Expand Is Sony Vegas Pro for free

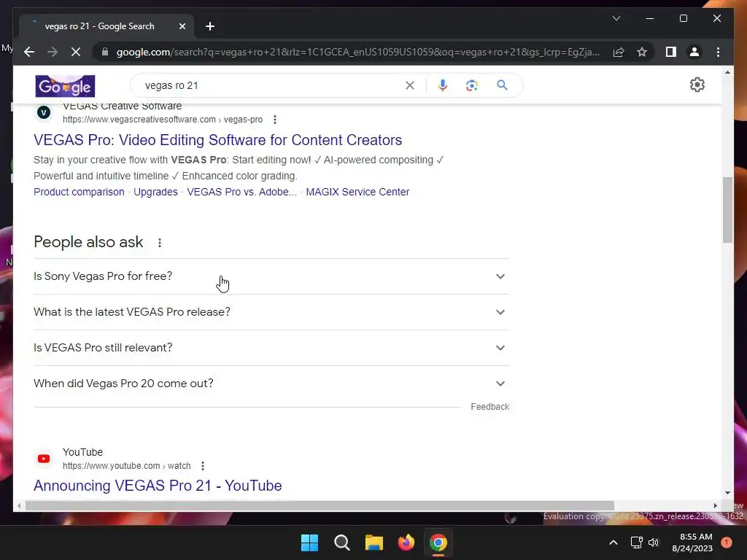click(x=271, y=276)
